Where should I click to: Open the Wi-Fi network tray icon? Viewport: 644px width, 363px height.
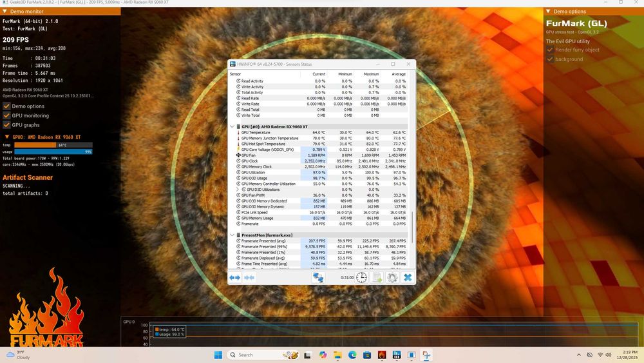[600, 355]
